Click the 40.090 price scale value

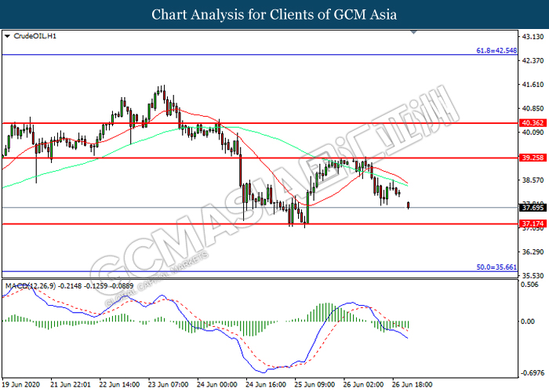click(x=533, y=132)
